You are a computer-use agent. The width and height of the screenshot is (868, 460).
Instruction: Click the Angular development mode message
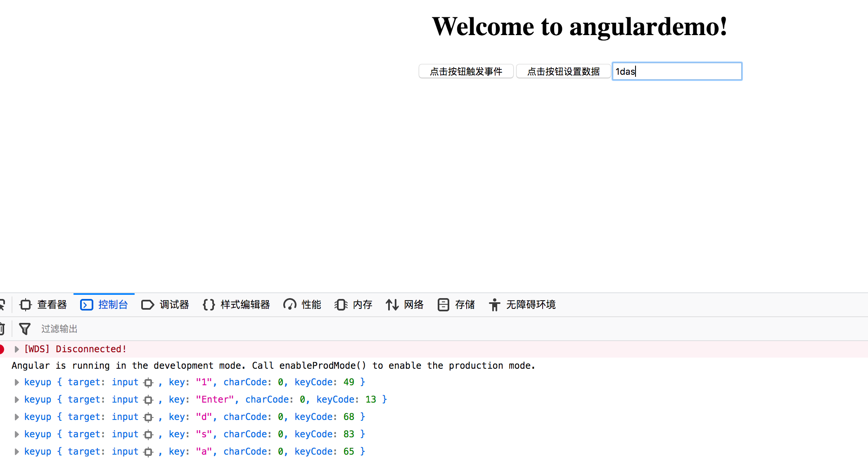pyautogui.click(x=273, y=366)
